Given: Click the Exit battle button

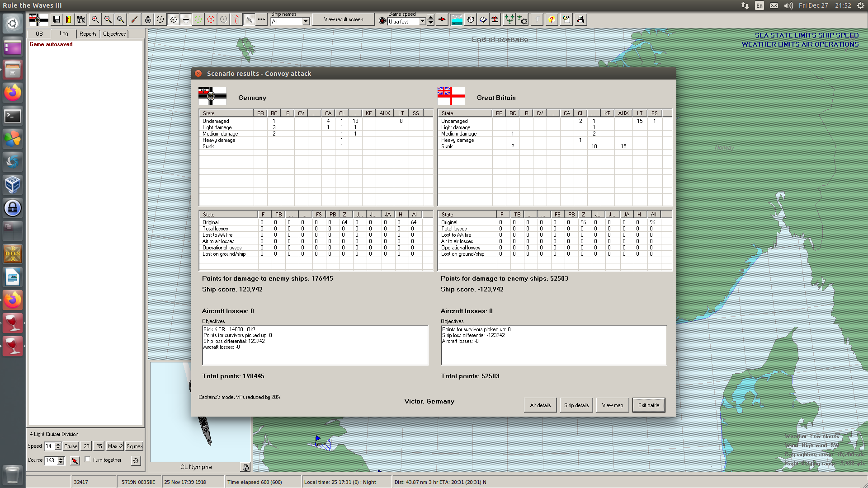Looking at the screenshot, I should [x=648, y=405].
